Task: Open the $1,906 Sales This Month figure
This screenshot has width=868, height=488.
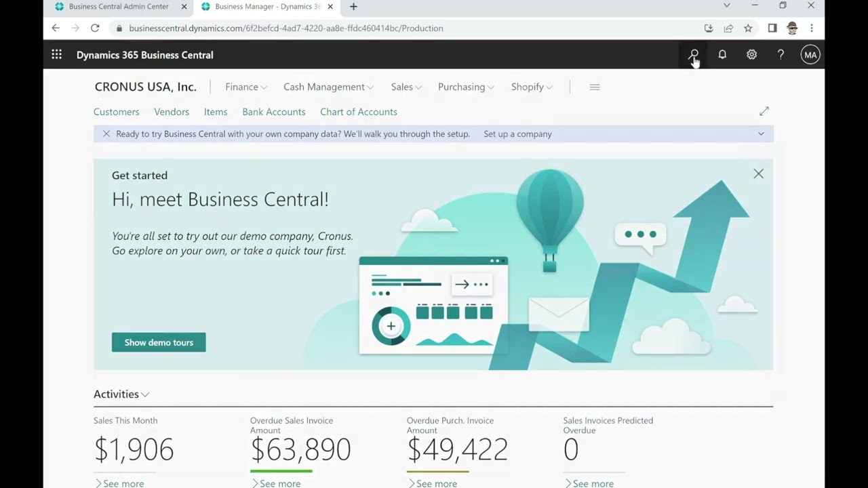Action: [134, 449]
